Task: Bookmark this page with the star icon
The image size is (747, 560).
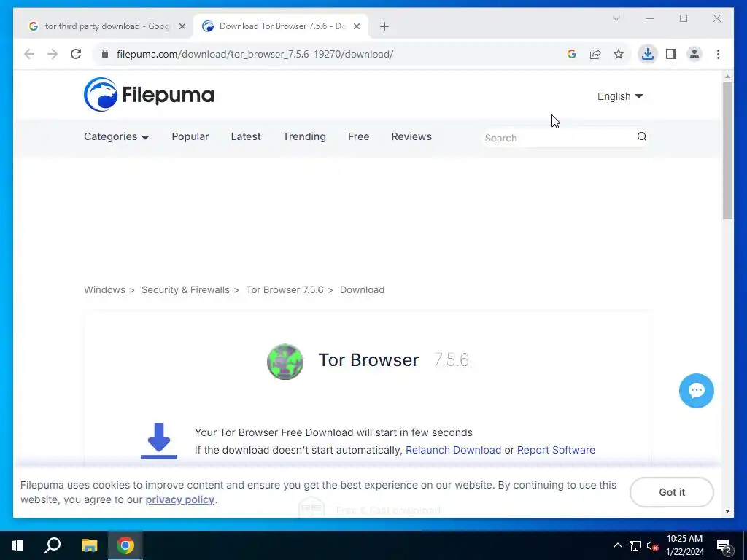Action: [x=619, y=54]
